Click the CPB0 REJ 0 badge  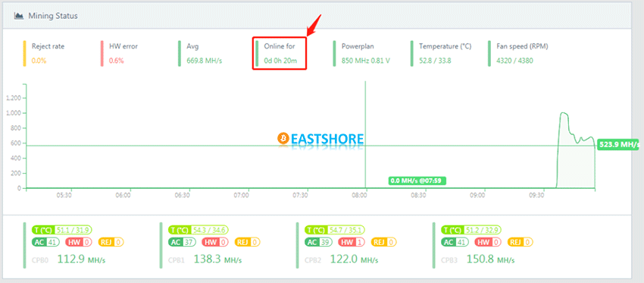coord(111,242)
